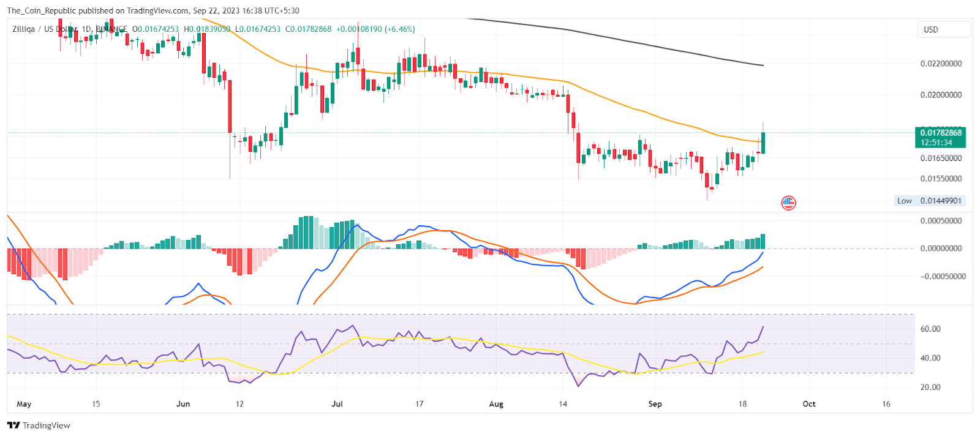
Task: Click the 40.00 RSI axis label
Action: pyautogui.click(x=930, y=358)
